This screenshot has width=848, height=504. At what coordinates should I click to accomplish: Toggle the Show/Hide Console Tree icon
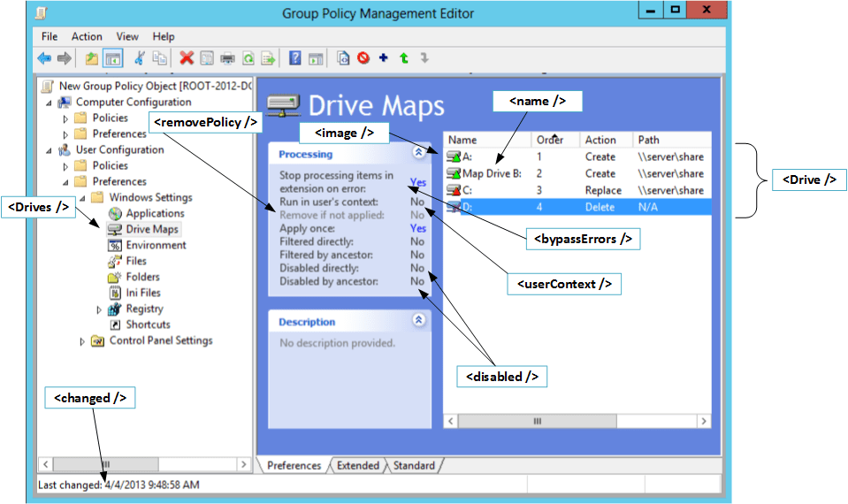pyautogui.click(x=112, y=57)
